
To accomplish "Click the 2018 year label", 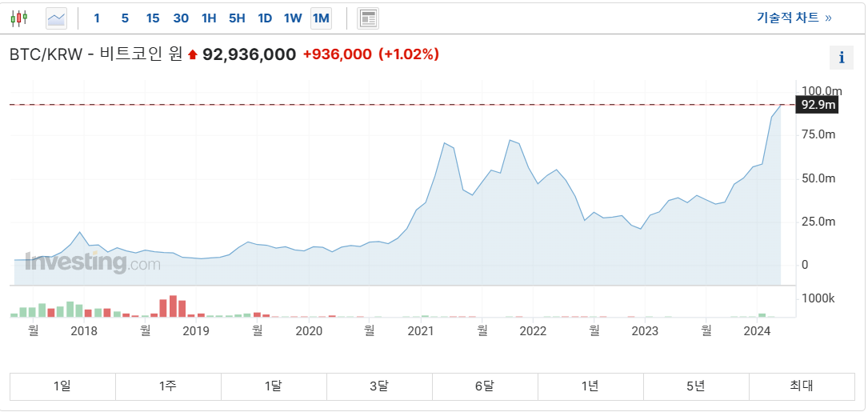I will tap(84, 331).
